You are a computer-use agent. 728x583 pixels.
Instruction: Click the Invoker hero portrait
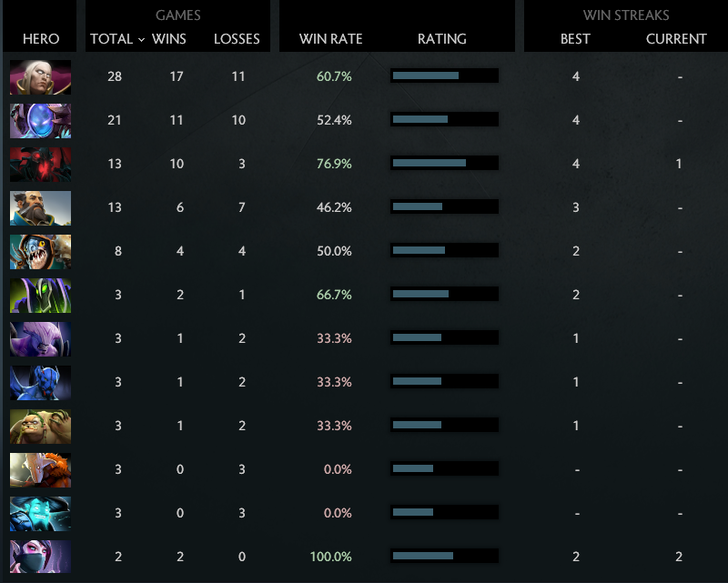coord(40,76)
